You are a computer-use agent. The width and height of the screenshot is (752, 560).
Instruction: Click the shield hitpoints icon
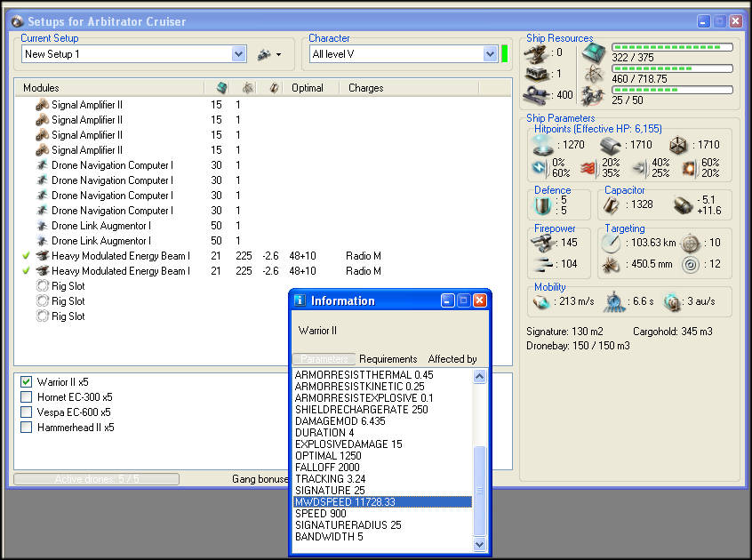[x=543, y=144]
